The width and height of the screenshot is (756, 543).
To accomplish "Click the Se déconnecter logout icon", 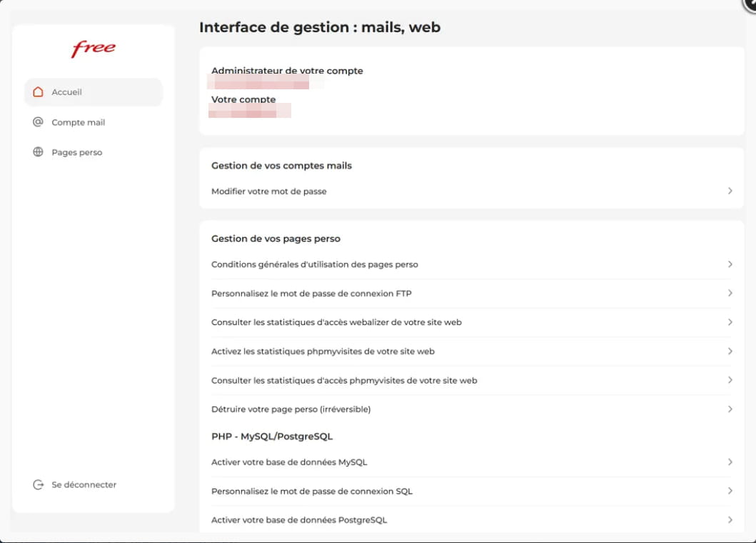I will click(39, 484).
